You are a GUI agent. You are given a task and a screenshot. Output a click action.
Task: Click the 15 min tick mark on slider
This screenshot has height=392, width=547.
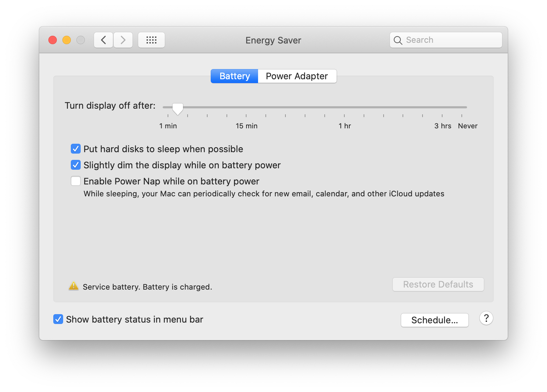[x=247, y=116]
